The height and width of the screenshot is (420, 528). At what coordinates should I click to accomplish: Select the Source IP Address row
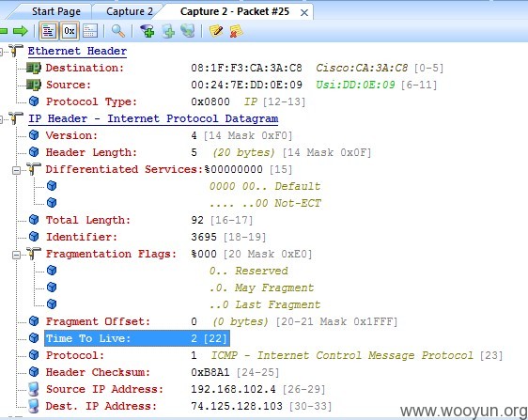pyautogui.click(x=185, y=389)
